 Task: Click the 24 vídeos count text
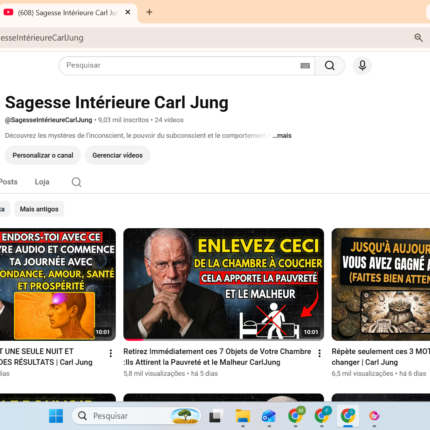[x=169, y=120]
